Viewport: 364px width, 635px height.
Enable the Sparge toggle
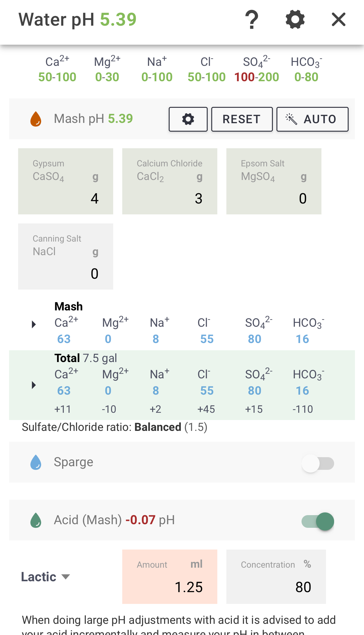coord(318,463)
